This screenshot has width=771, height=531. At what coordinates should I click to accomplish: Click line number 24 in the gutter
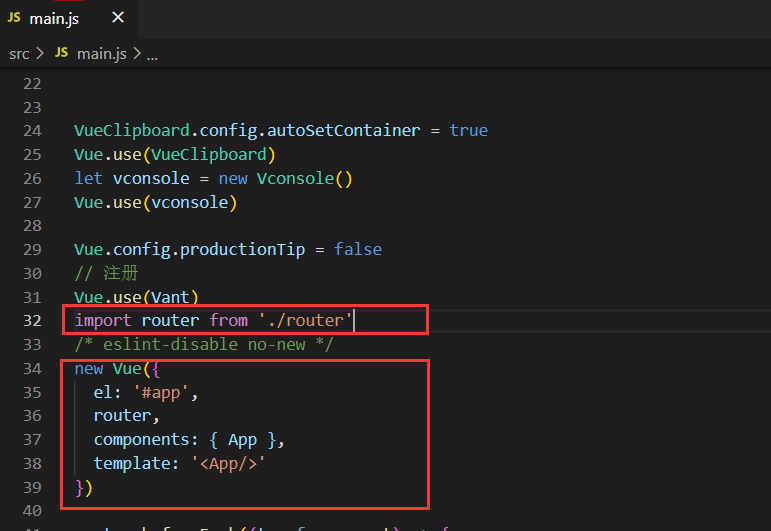(x=32, y=130)
